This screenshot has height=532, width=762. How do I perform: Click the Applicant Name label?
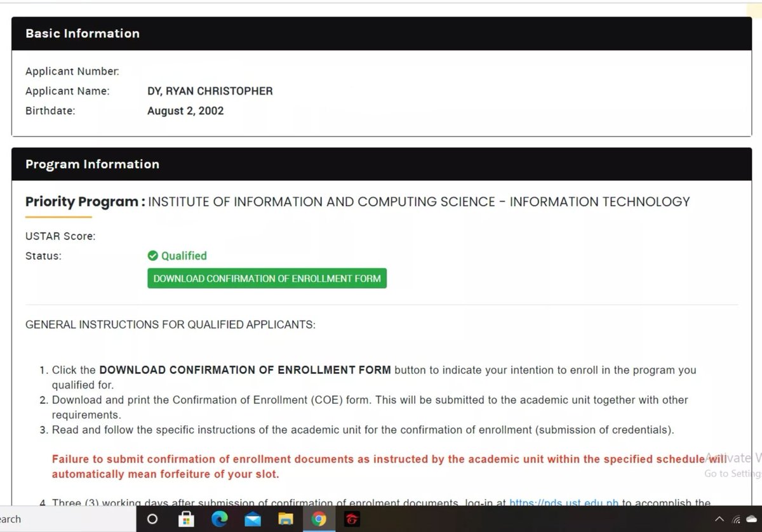(x=67, y=91)
